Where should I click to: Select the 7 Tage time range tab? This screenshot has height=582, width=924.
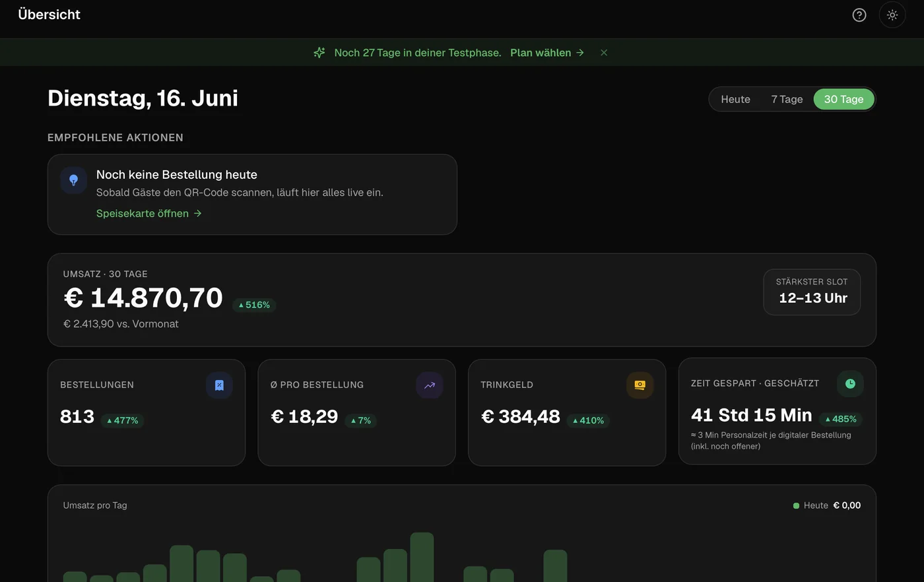point(787,99)
